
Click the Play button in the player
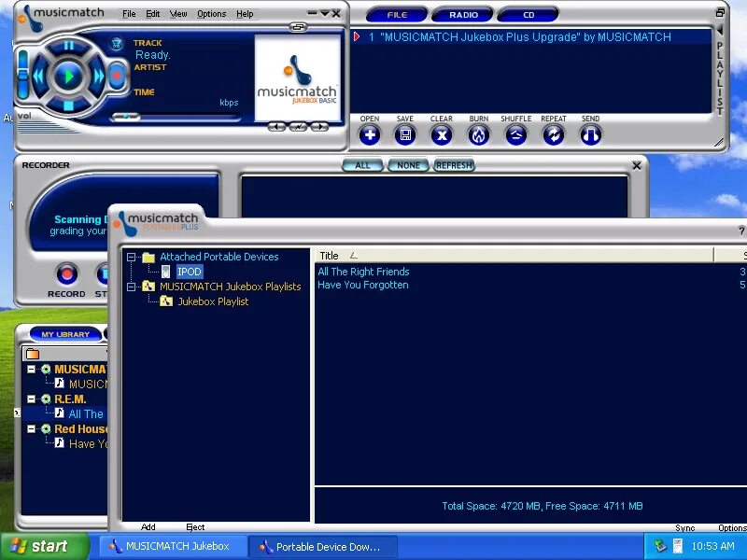(x=68, y=77)
